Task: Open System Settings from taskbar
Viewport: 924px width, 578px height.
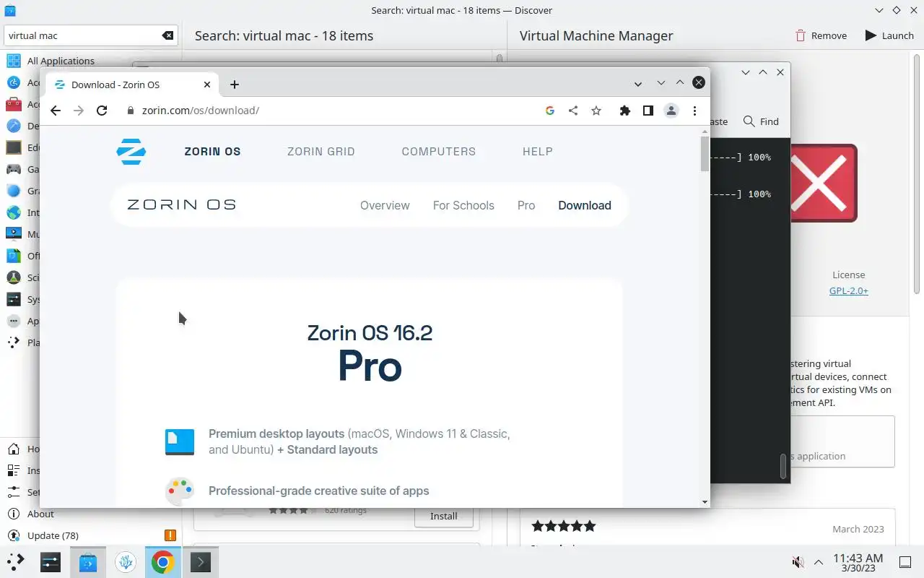Action: click(51, 561)
